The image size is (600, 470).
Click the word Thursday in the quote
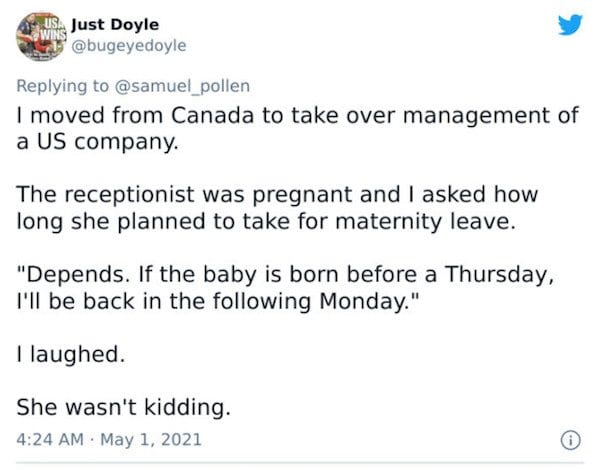(x=499, y=275)
